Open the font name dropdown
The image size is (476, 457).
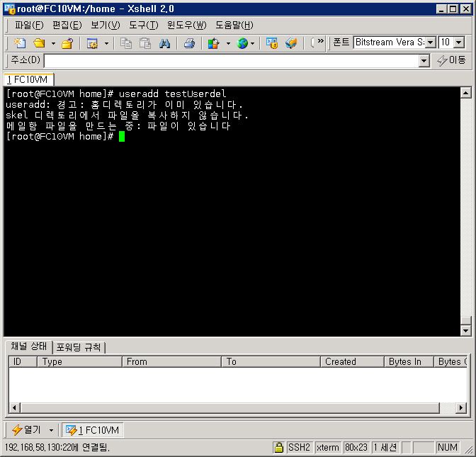point(430,43)
